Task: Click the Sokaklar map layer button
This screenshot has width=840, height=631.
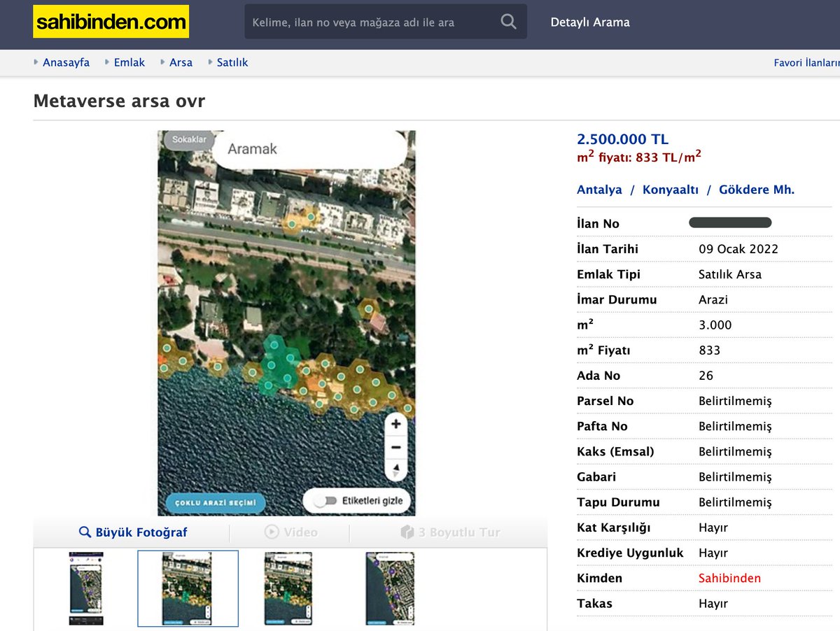Action: pos(189,140)
